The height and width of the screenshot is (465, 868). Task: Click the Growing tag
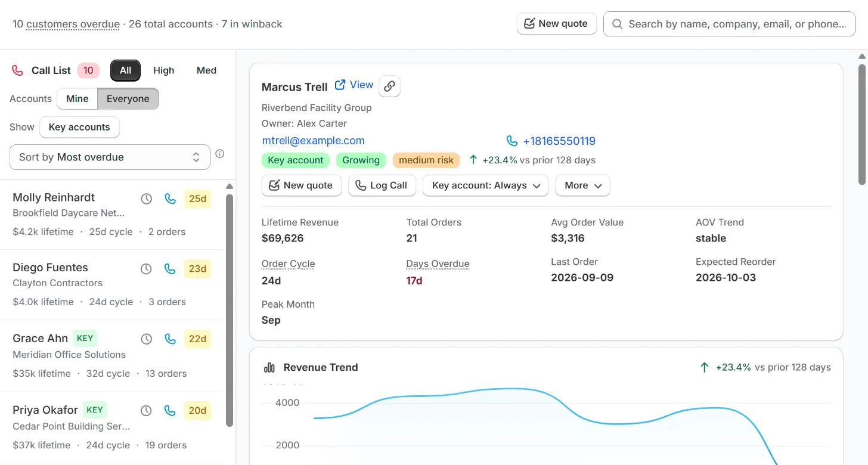coord(361,160)
